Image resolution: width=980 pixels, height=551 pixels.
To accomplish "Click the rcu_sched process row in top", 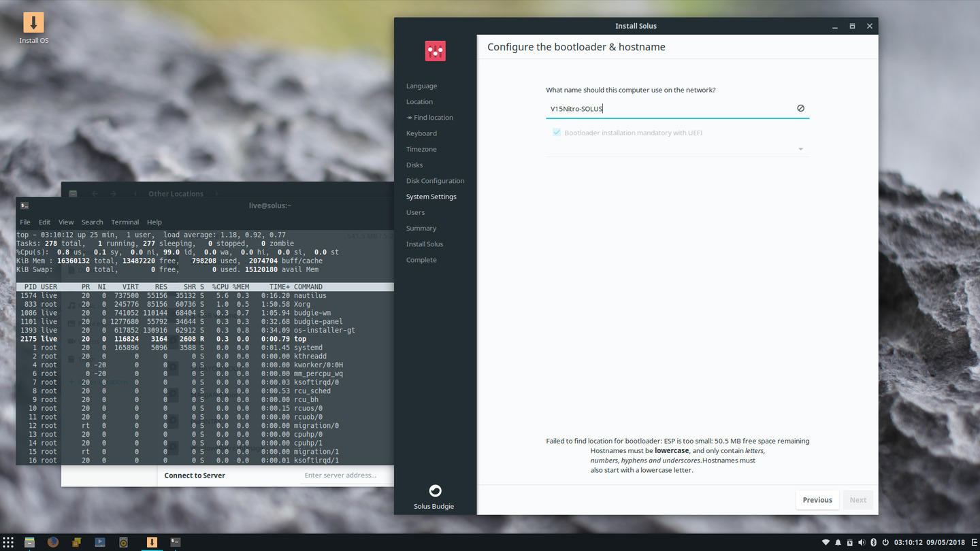I will [205, 391].
